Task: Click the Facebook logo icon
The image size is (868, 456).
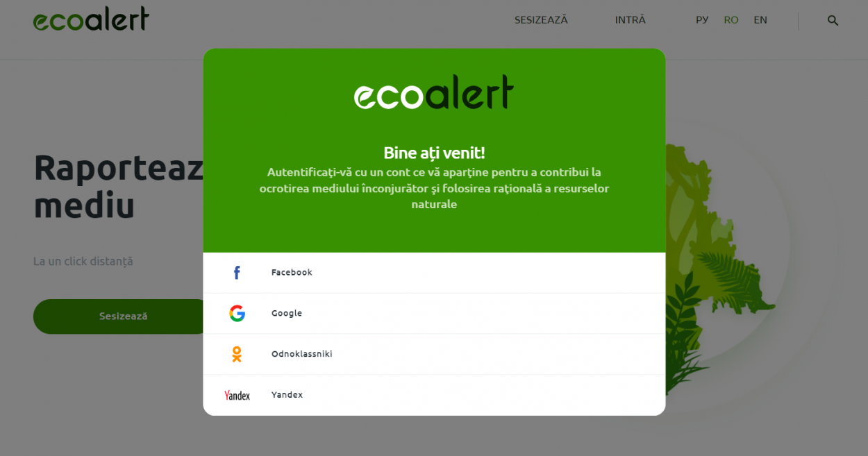Action: pyautogui.click(x=237, y=273)
